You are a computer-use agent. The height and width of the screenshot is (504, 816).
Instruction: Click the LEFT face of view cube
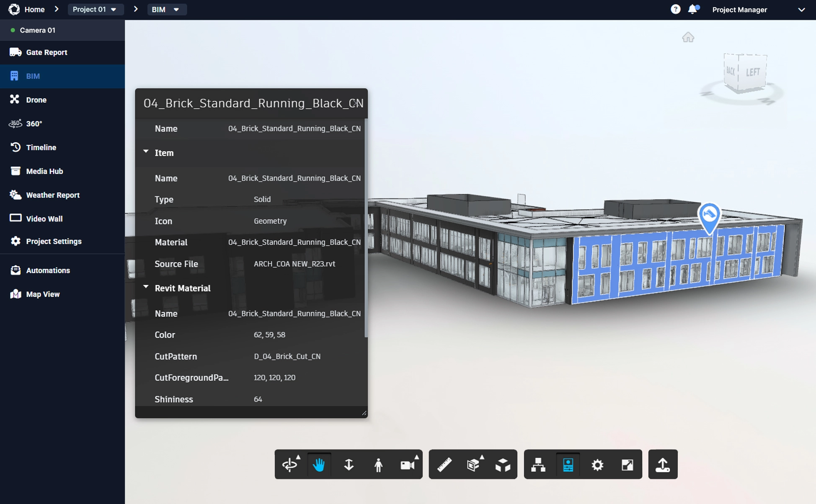tap(753, 72)
